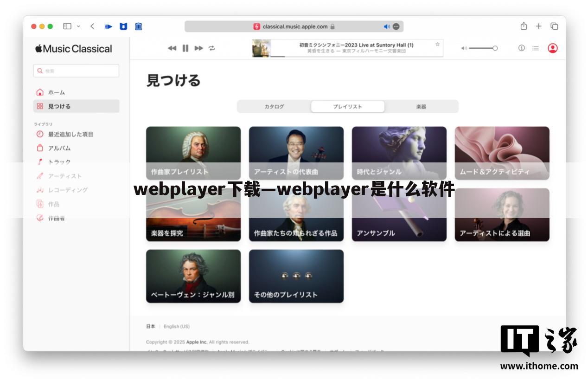The width and height of the screenshot is (588, 381).
Task: Skip to previous track
Action: (172, 48)
